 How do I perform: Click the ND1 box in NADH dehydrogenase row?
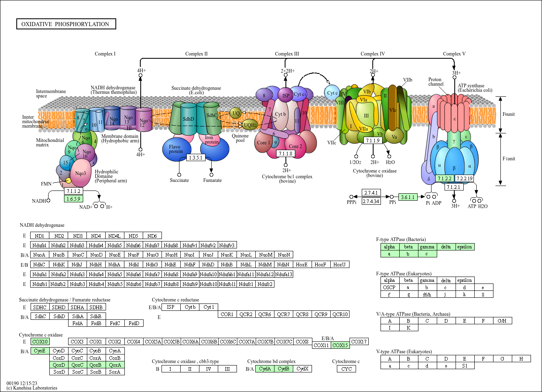coord(40,235)
